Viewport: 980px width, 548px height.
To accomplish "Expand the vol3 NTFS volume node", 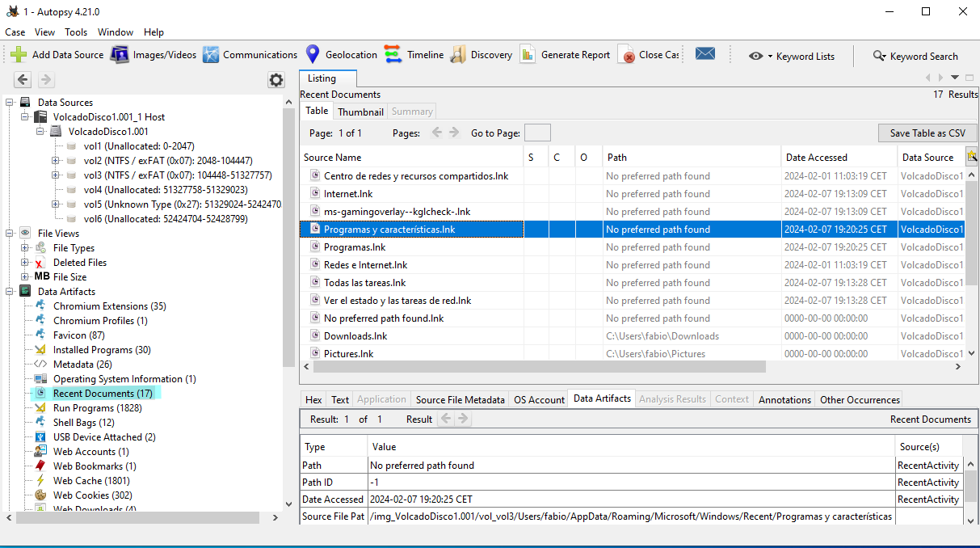I will coord(56,175).
